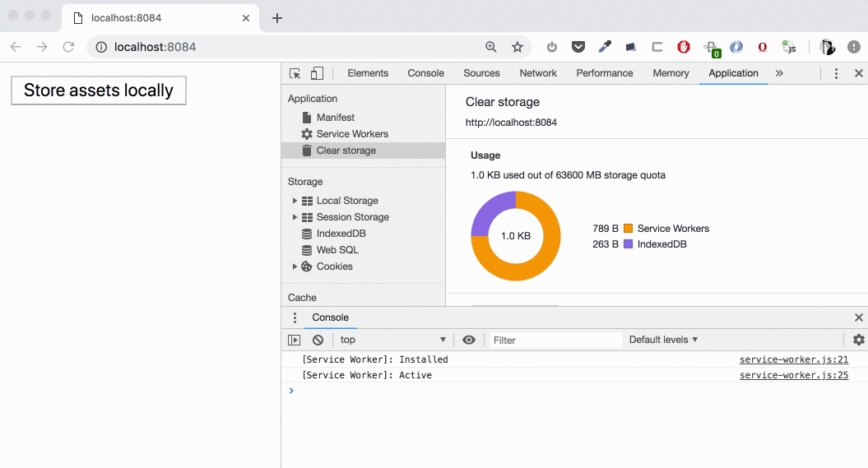
Task: Open the Performance tab
Action: [x=605, y=73]
